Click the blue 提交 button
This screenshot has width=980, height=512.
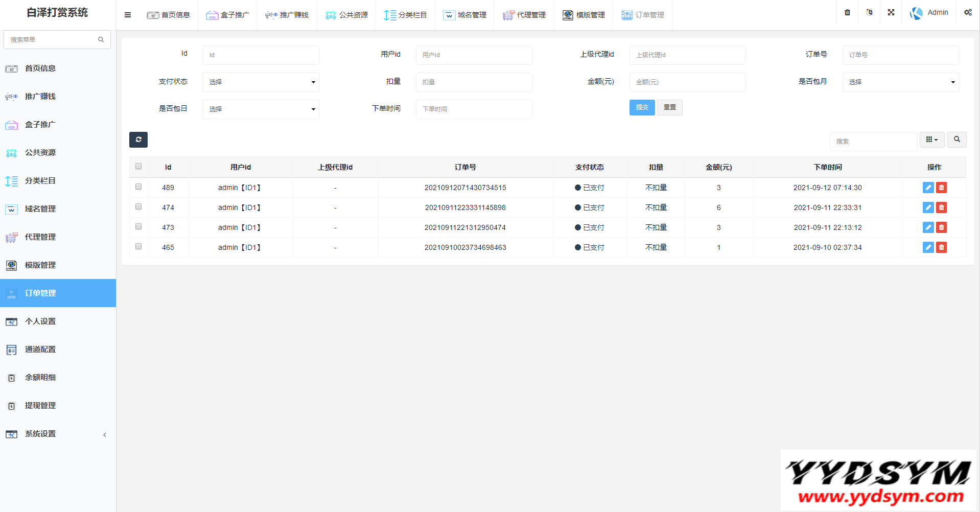click(x=642, y=107)
